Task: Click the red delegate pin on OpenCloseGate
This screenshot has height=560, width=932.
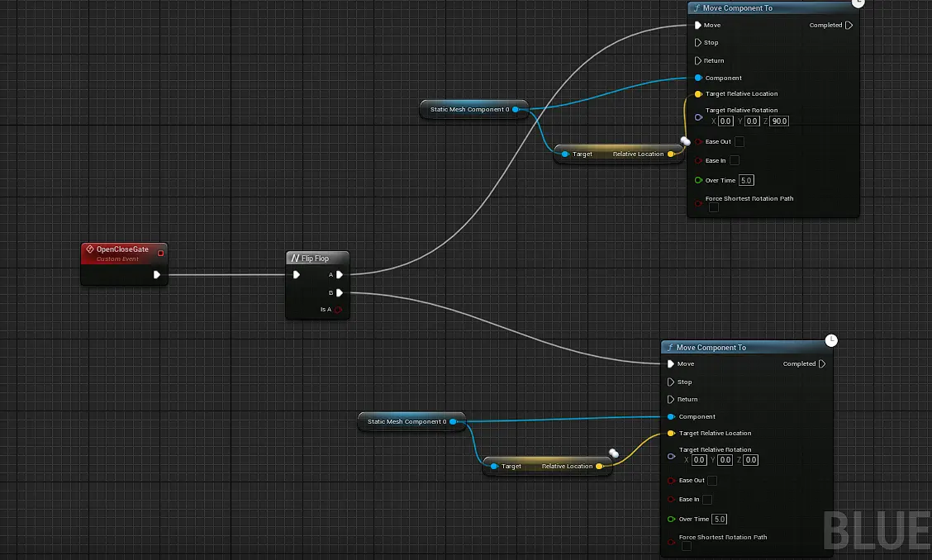Action: coord(160,254)
